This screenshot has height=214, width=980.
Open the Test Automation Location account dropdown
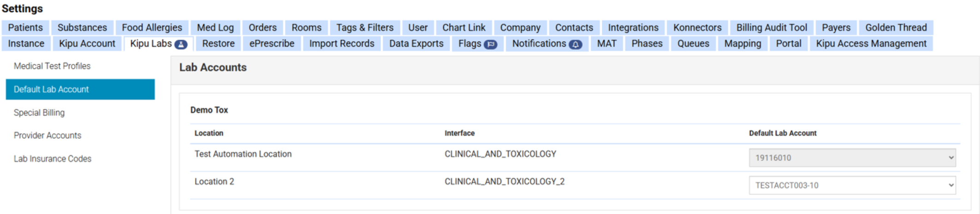(852, 158)
